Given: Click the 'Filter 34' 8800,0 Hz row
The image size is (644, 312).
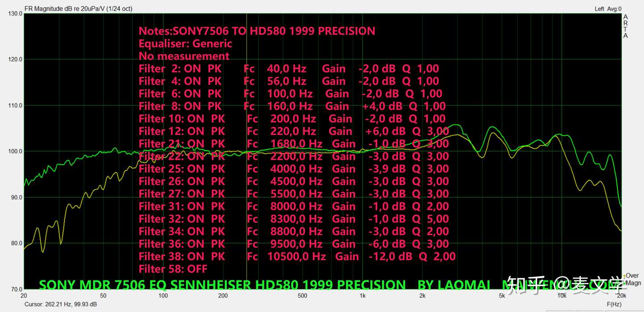Looking at the screenshot, I should tap(294, 231).
